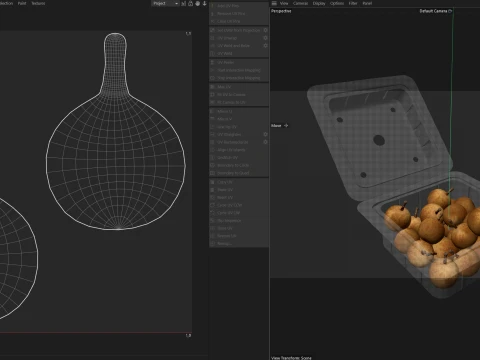Click the UV Weld icon
Screen dimensions: 480x360
212,53
